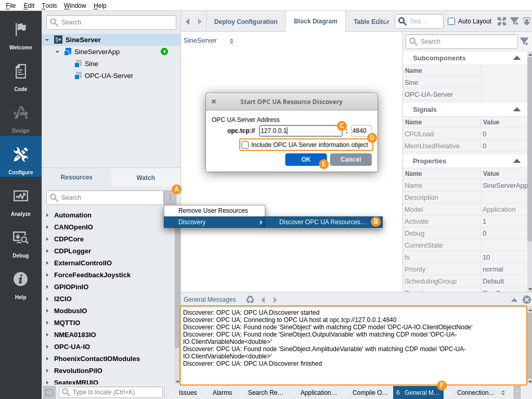This screenshot has height=399, width=532.
Task: Cancel the OPC UA discovery dialog
Action: [351, 160]
